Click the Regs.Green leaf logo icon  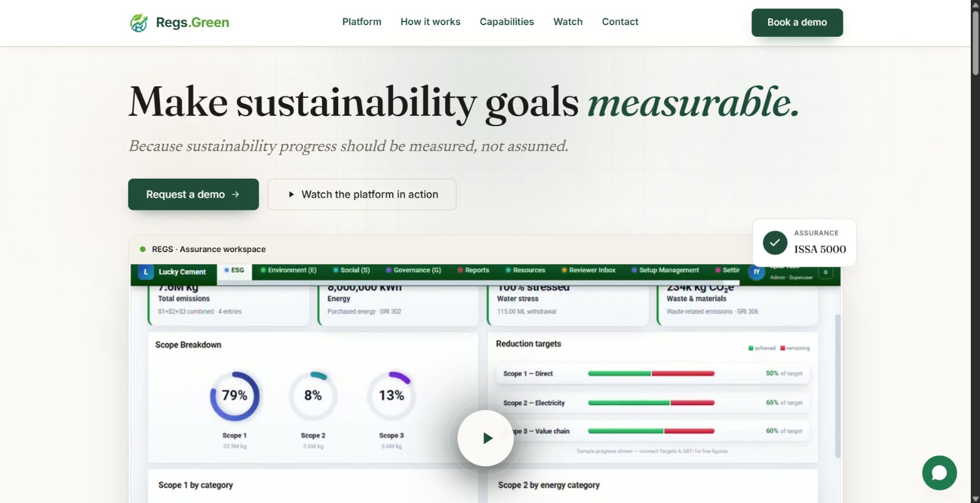click(139, 23)
